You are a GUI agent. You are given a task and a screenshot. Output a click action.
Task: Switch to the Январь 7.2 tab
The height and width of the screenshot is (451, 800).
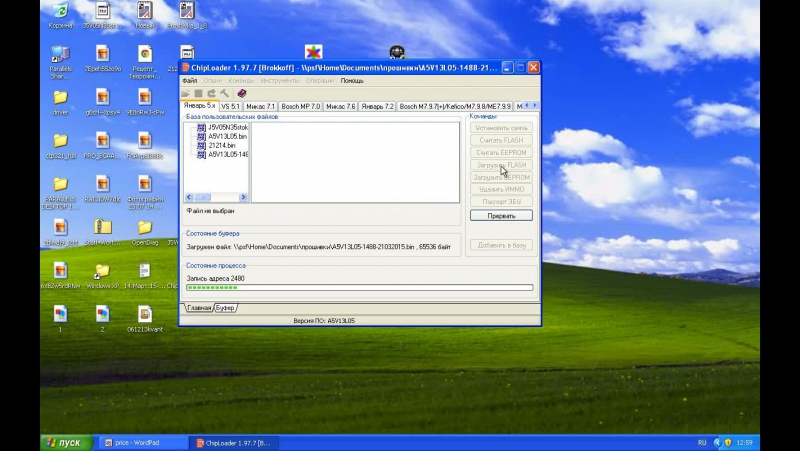pos(377,106)
